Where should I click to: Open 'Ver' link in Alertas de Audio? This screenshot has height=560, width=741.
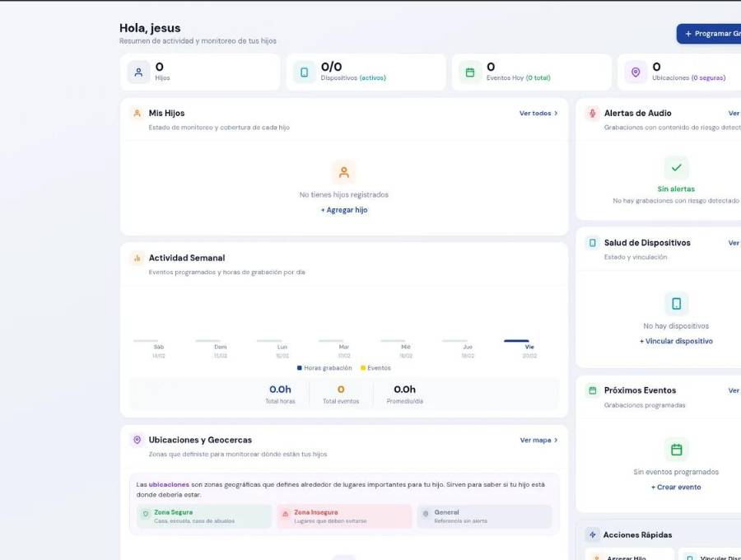point(734,114)
